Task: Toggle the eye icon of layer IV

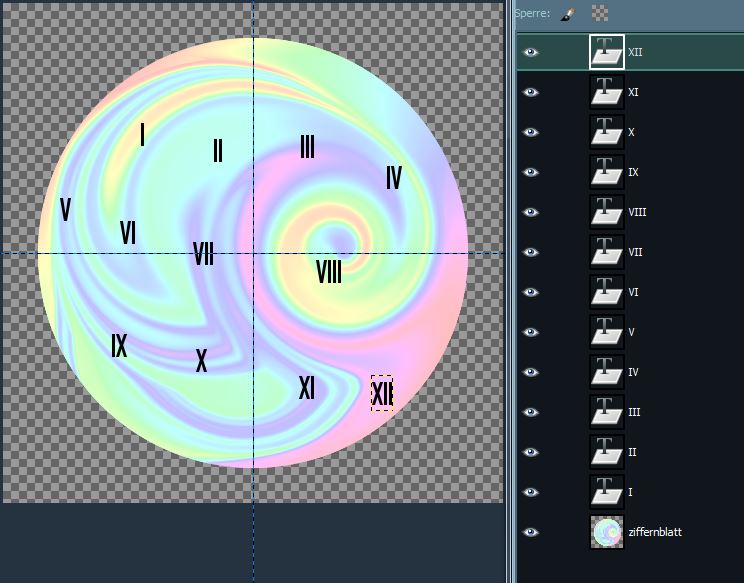Action: point(531,372)
